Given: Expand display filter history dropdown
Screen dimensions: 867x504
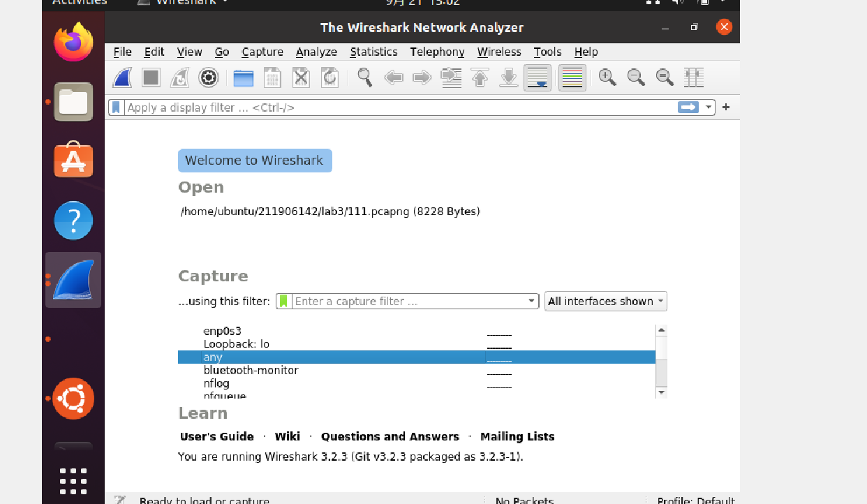Looking at the screenshot, I should click(709, 108).
